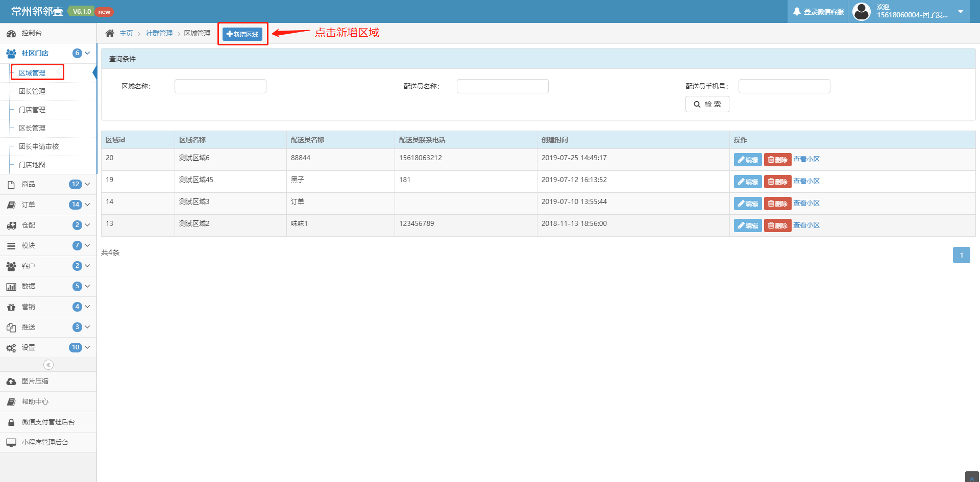This screenshot has width=980, height=482.
Task: Select 团长管理 in sidebar
Action: click(32, 91)
